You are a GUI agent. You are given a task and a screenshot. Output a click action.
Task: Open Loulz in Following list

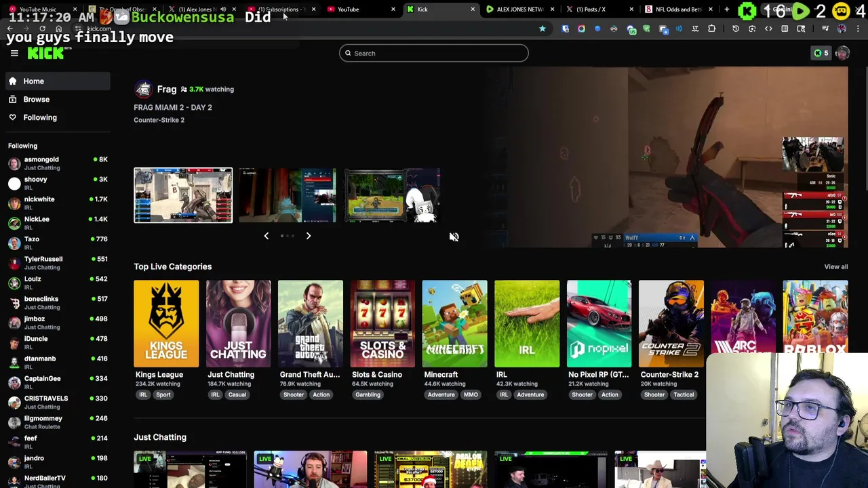[58, 283]
